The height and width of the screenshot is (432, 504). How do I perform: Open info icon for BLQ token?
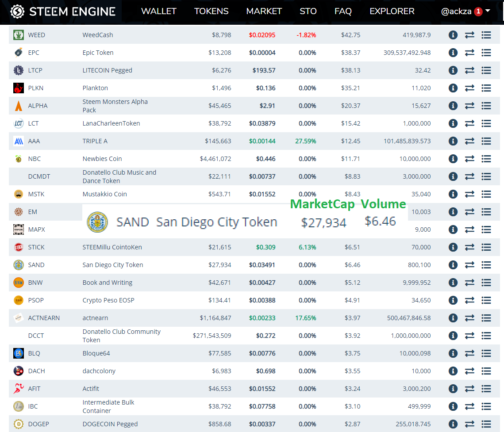click(453, 353)
